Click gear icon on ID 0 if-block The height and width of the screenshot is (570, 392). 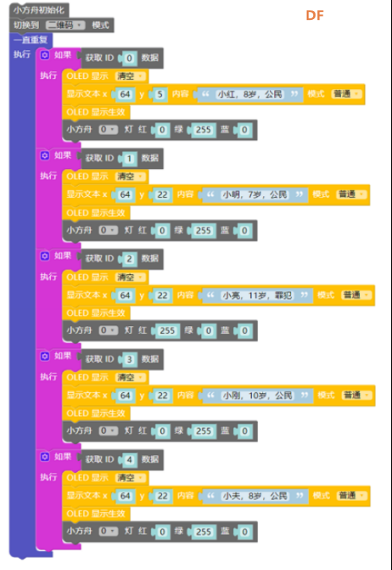click(x=45, y=55)
